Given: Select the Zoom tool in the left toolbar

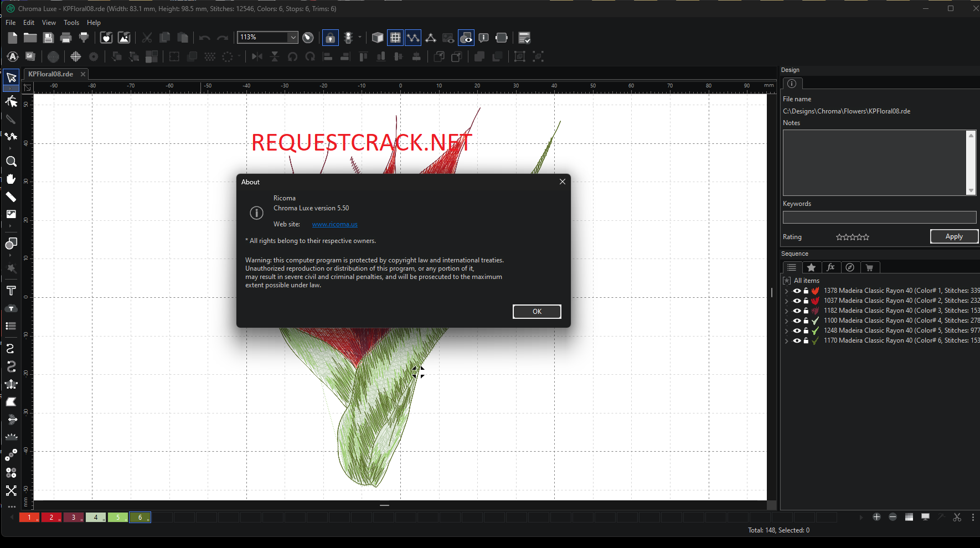Looking at the screenshot, I should pos(11,161).
